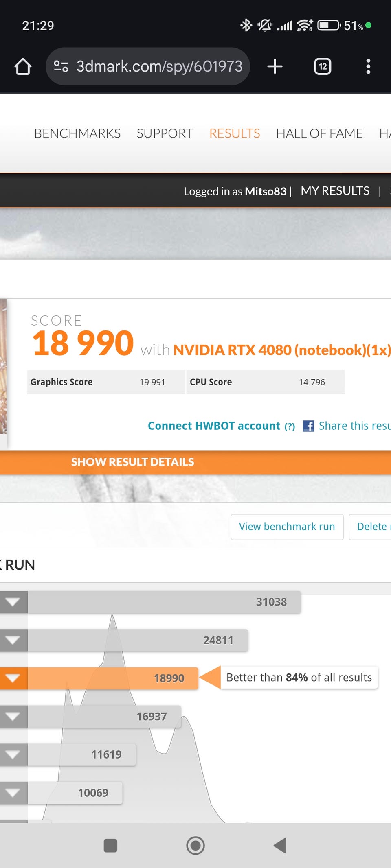Click the Facebook share icon
This screenshot has width=391, height=868.
308,426
